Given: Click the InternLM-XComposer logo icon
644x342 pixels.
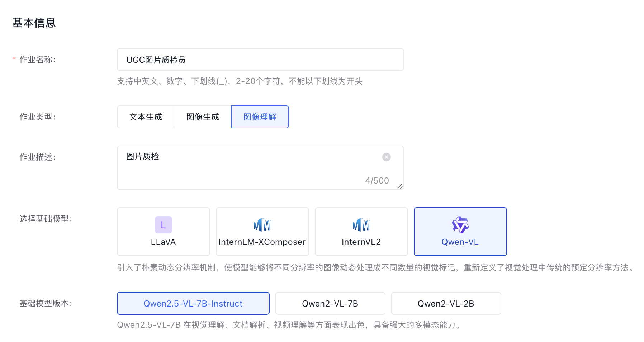Looking at the screenshot, I should click(262, 225).
